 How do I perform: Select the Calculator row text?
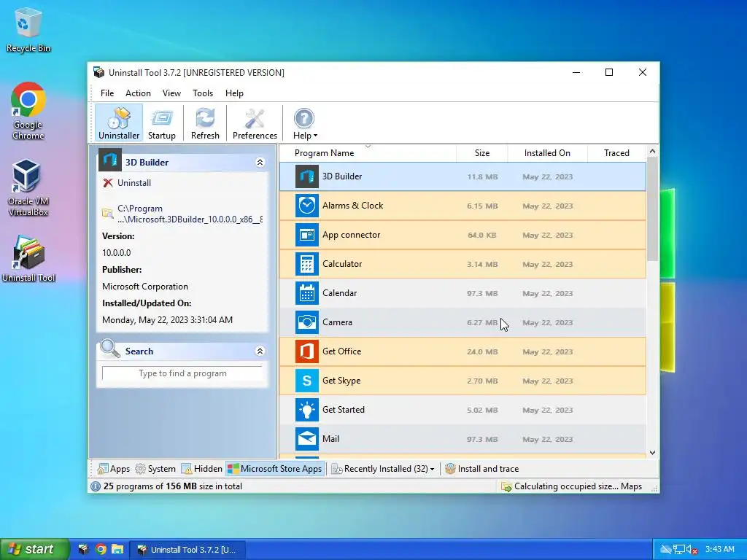tap(342, 264)
